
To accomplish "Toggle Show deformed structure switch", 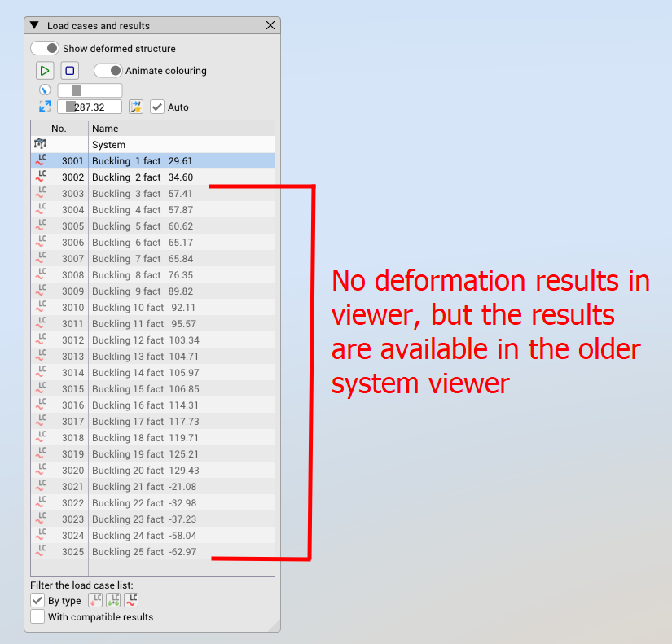I will pos(45,49).
